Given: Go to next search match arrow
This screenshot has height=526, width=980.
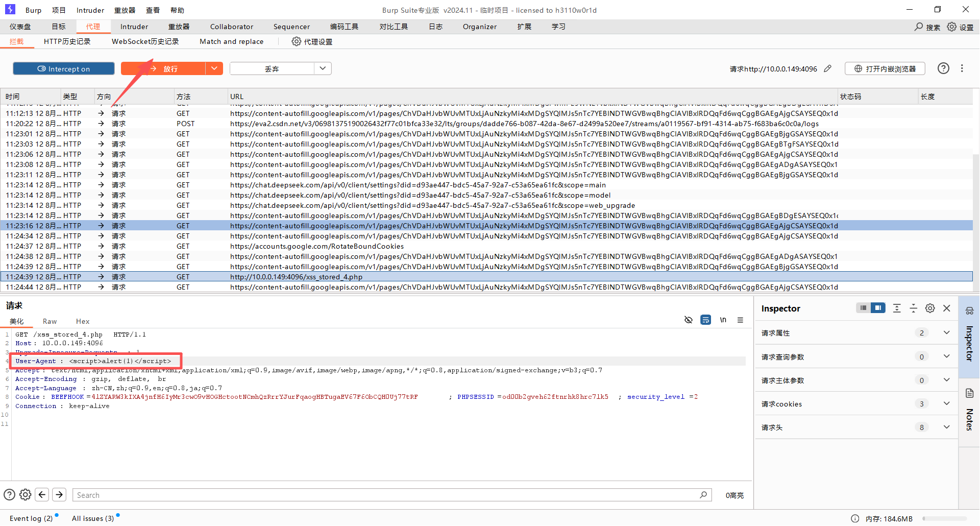Looking at the screenshot, I should click(59, 495).
